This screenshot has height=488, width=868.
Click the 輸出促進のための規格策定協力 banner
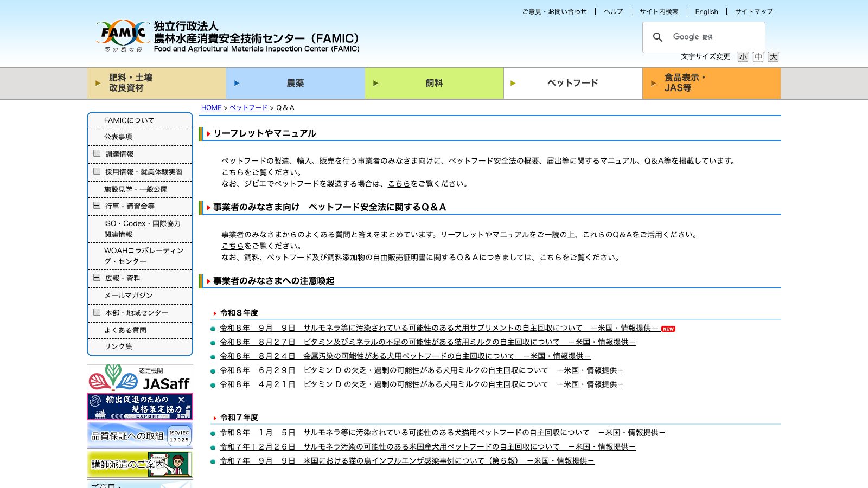coord(140,407)
